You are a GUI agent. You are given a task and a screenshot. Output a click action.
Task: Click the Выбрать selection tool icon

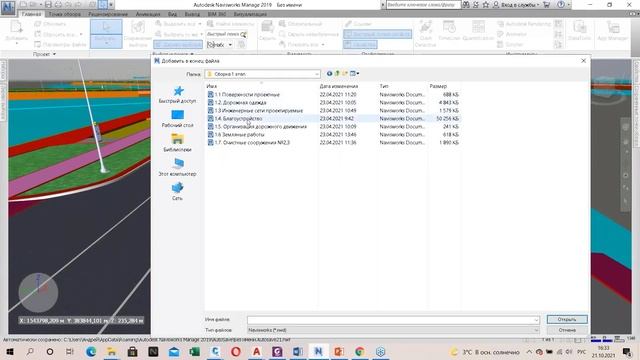pyautogui.click(x=106, y=33)
